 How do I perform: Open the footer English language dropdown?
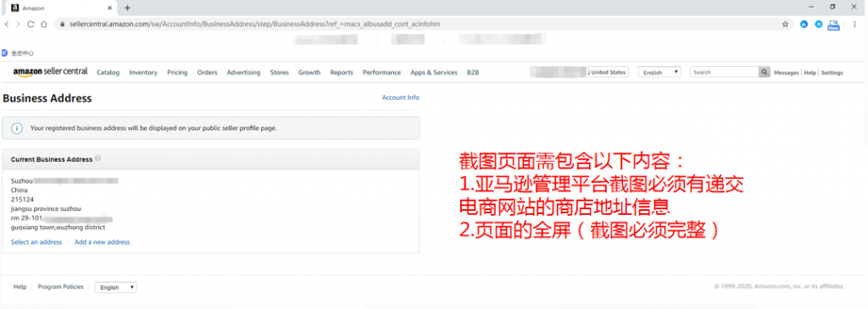(115, 288)
